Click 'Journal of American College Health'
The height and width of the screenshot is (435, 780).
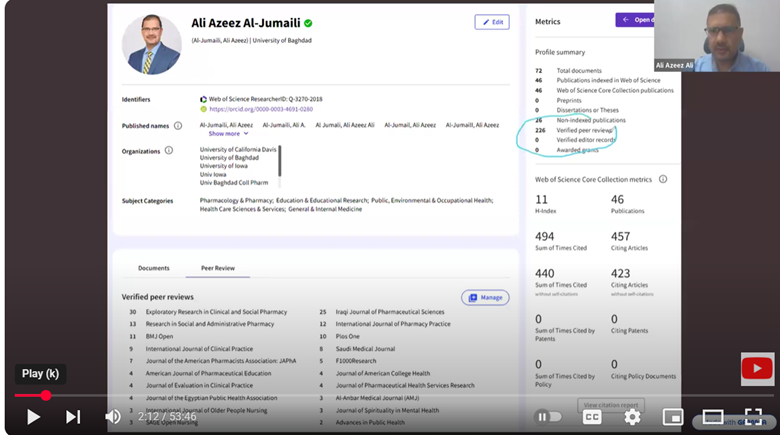383,373
